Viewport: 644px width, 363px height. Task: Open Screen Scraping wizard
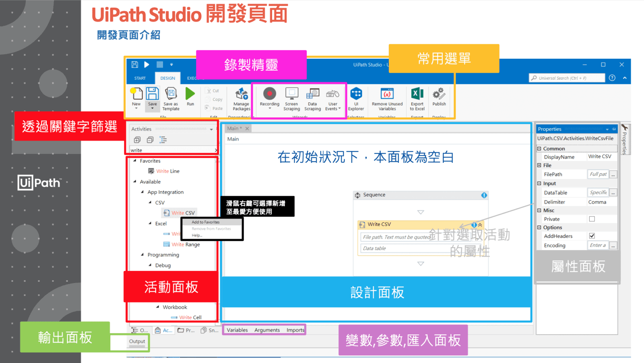click(291, 99)
